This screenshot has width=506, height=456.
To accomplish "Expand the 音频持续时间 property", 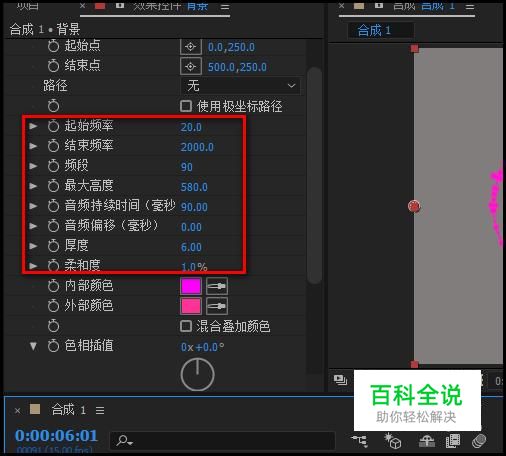I will (33, 206).
